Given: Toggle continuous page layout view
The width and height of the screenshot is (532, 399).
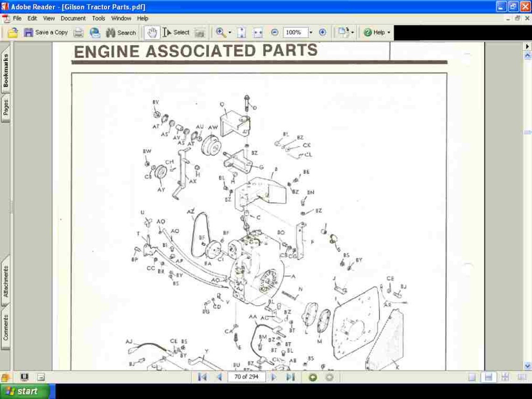Looking at the screenshot, I should coord(489,377).
